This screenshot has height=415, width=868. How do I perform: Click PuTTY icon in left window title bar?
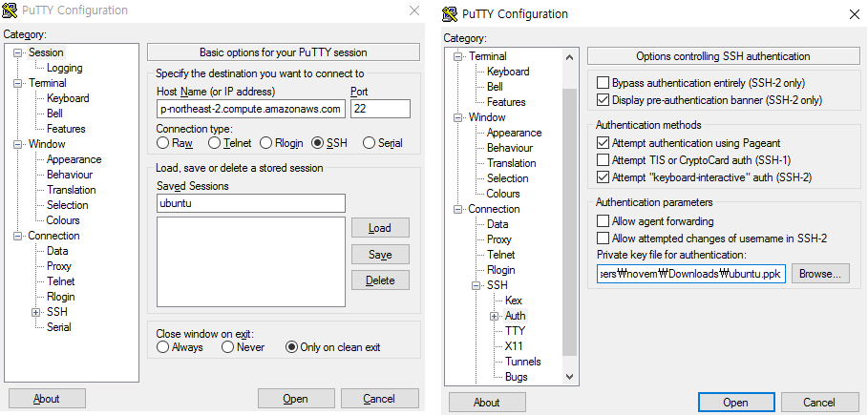point(10,10)
